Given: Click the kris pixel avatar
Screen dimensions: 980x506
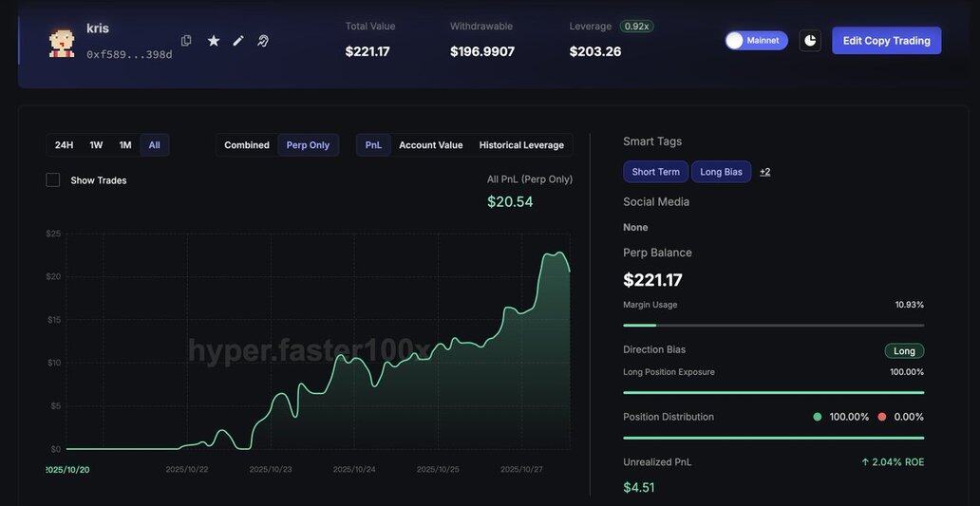Looking at the screenshot, I should [62, 43].
